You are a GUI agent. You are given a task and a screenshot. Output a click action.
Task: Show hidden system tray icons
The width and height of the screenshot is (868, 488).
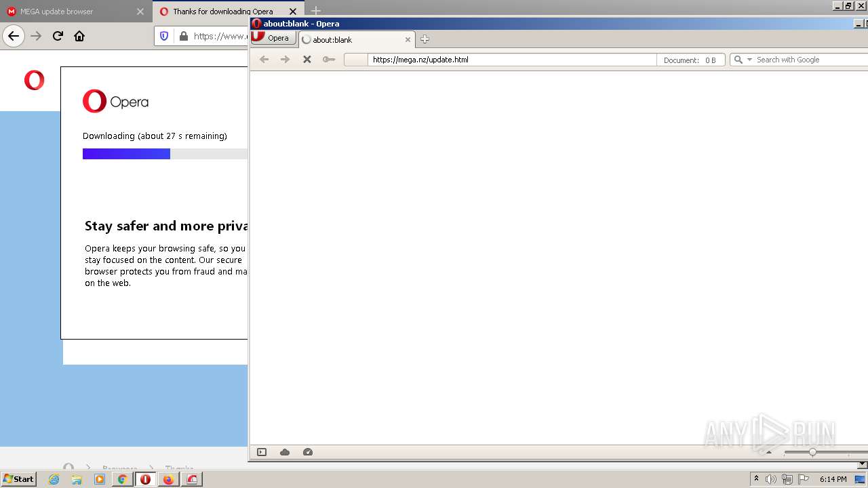(756, 479)
